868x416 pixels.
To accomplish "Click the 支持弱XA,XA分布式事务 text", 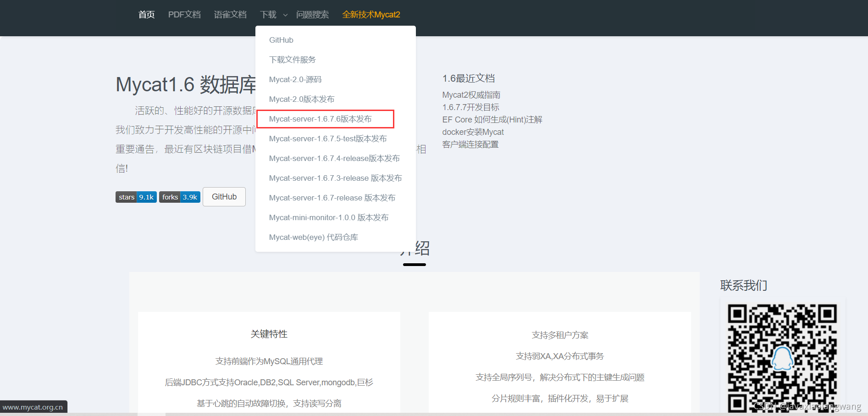I will [x=560, y=356].
